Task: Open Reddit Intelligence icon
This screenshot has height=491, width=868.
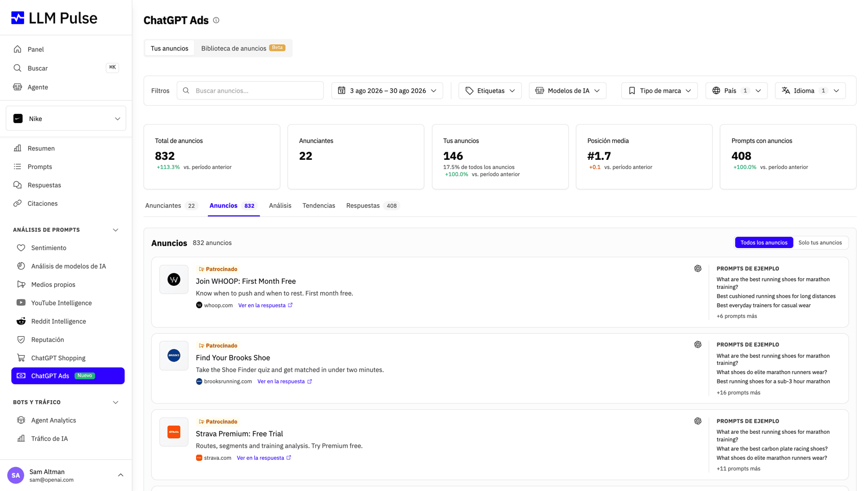Action: [x=21, y=321]
